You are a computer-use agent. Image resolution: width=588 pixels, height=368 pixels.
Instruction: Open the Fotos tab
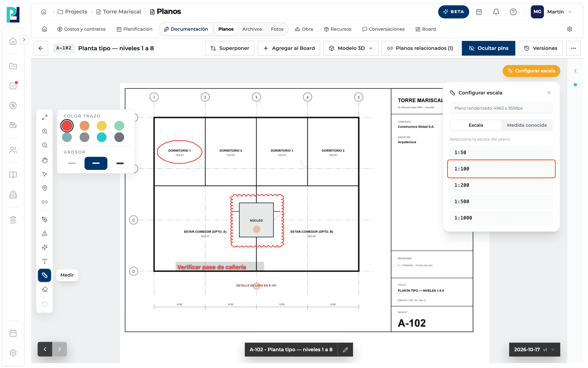point(277,29)
